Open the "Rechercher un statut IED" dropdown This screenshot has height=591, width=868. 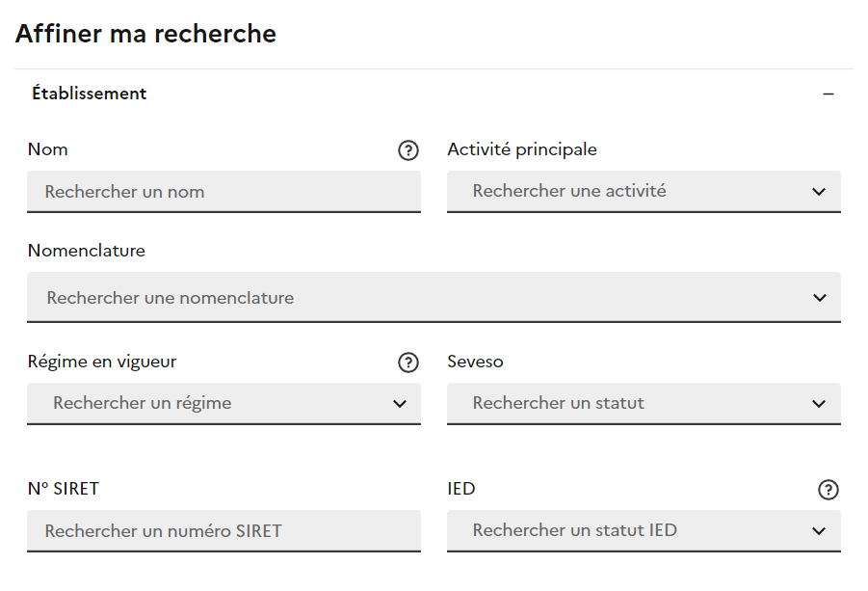pos(626,531)
